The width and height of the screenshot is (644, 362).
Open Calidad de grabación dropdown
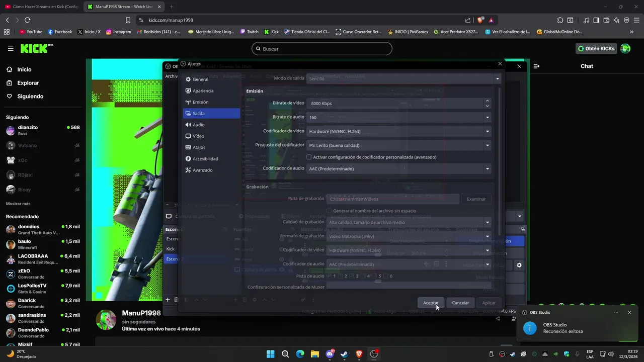tap(409, 222)
